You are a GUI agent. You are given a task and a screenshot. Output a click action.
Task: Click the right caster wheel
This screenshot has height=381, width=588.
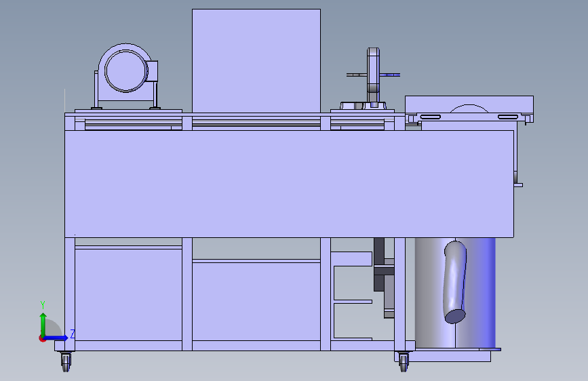(404, 362)
